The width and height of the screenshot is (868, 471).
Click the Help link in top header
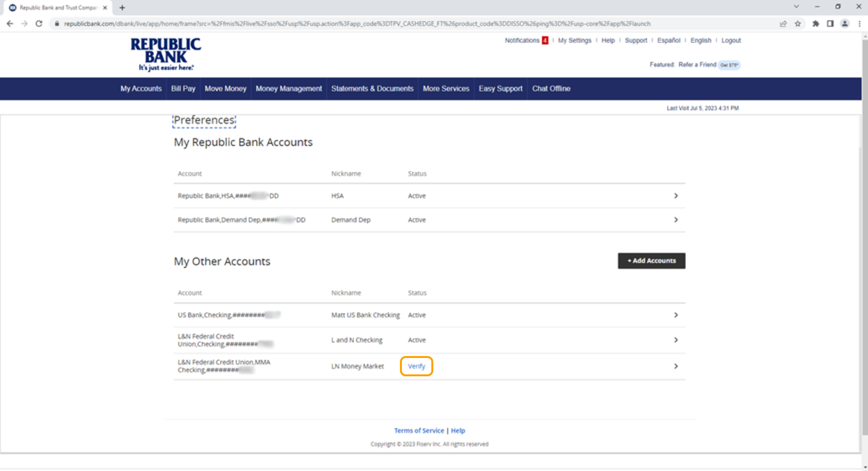coord(608,41)
